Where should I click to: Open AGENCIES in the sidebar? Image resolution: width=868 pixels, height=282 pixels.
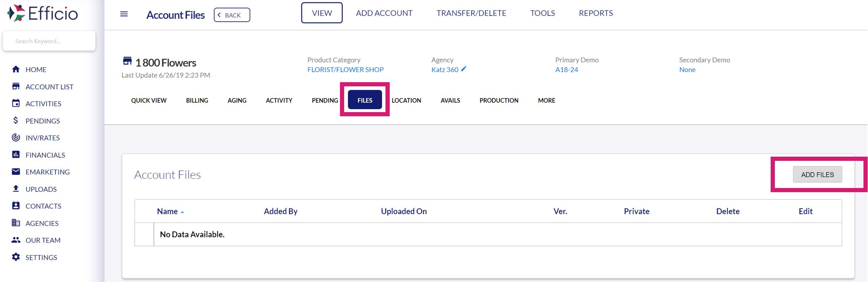pyautogui.click(x=42, y=223)
